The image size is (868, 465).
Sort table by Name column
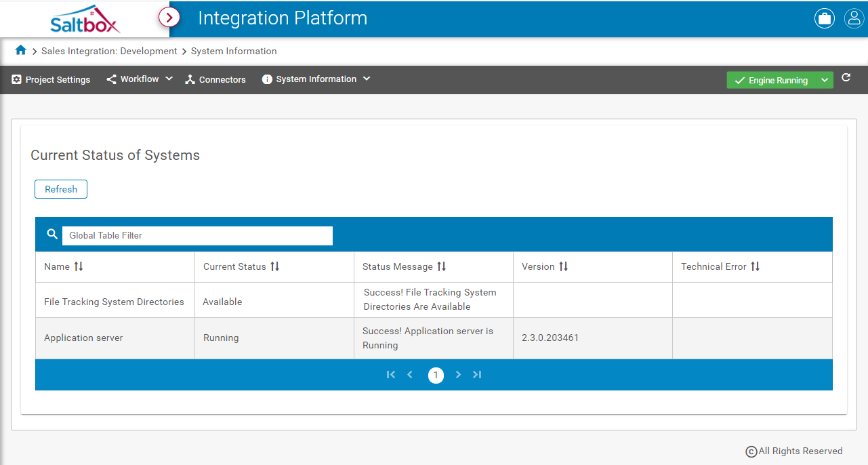[x=79, y=266]
